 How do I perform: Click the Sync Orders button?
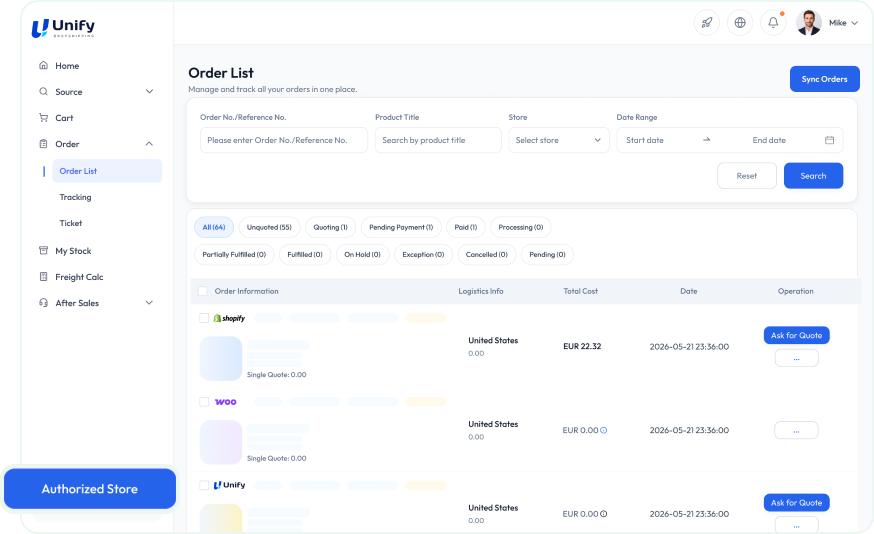point(824,79)
